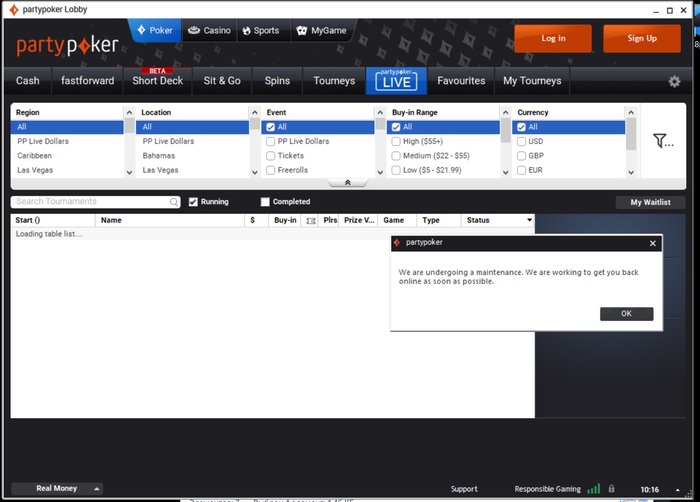Click the diamond icon in maintenance dialog title
Image resolution: width=700 pixels, height=502 pixels.
tap(396, 243)
